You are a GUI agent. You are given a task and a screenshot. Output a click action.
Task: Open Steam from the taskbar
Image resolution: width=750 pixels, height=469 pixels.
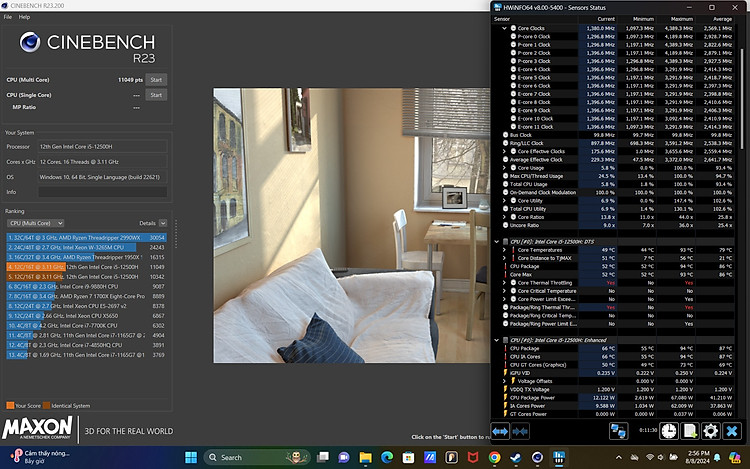click(x=516, y=458)
